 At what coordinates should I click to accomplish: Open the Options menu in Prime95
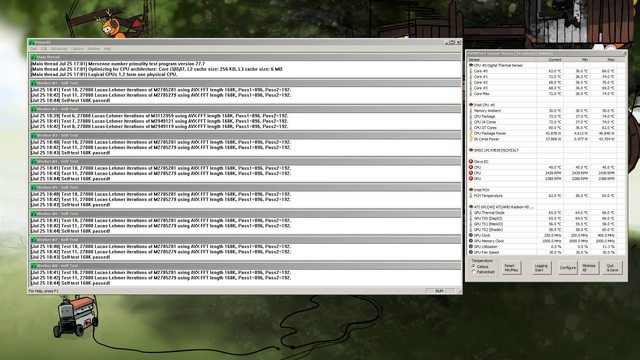[77, 49]
